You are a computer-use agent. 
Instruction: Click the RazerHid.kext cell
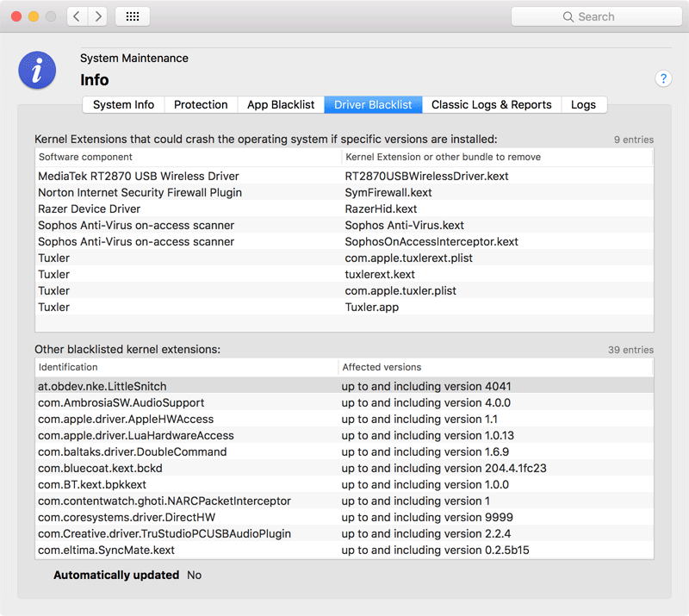tap(381, 208)
